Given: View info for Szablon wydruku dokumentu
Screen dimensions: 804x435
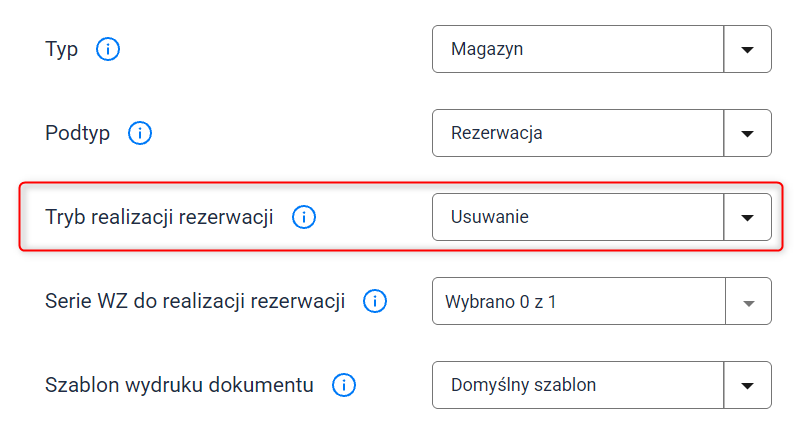Looking at the screenshot, I should coord(344,385).
